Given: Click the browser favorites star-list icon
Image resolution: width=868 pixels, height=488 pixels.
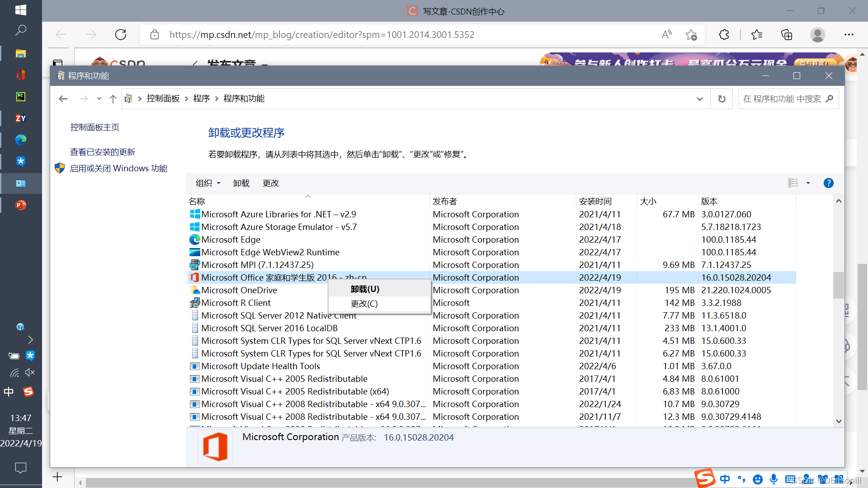Looking at the screenshot, I should (756, 35).
